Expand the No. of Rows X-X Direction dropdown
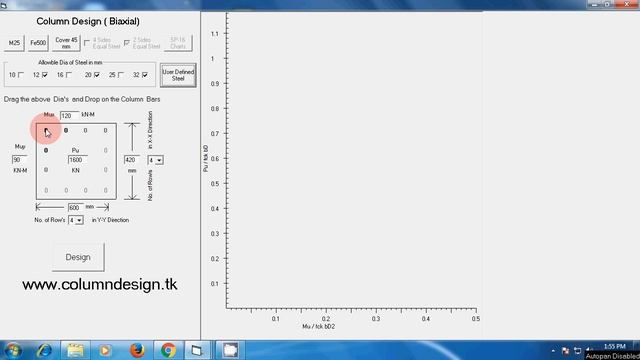 [159, 160]
